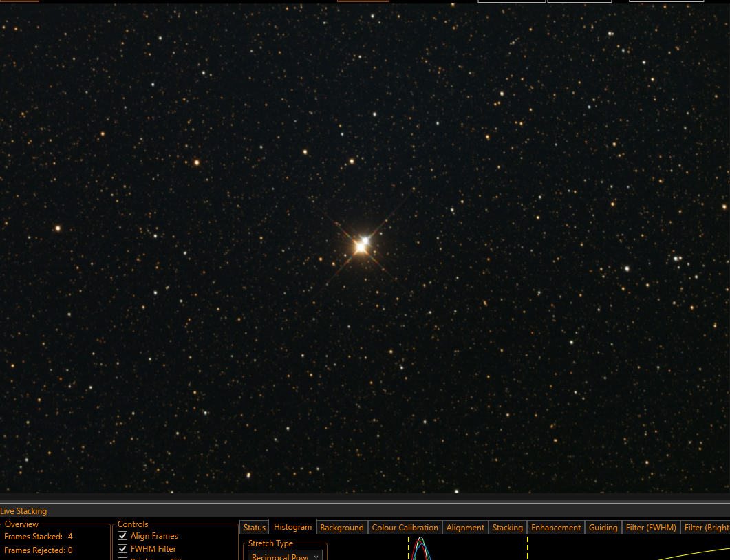Open the Colour Calibration tab
Image resolution: width=730 pixels, height=560 pixels.
coord(405,528)
